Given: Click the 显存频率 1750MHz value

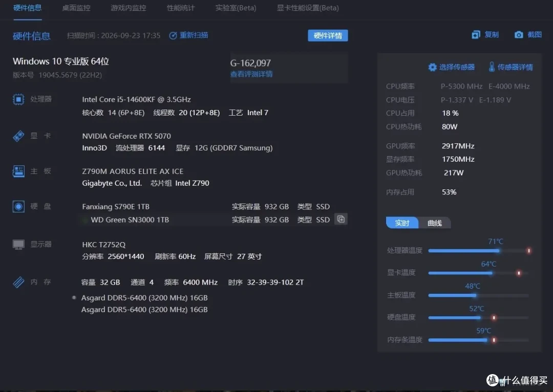Looking at the screenshot, I should click(x=458, y=159).
